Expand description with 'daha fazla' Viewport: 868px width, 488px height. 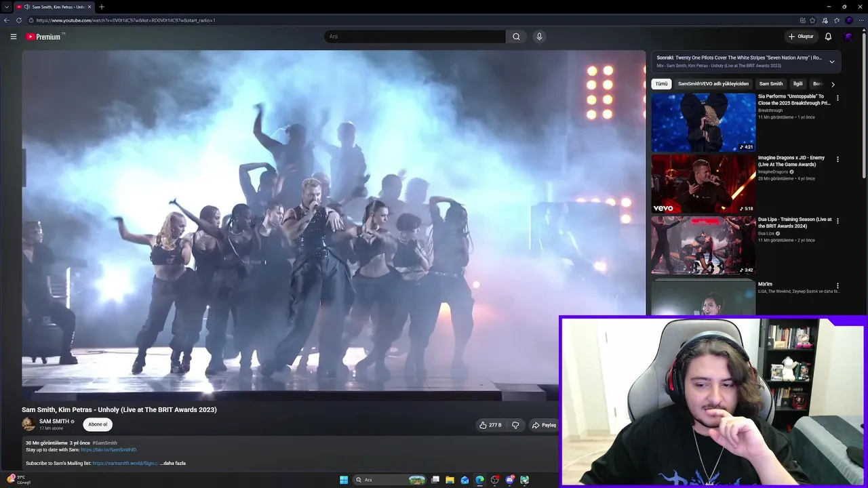[x=174, y=463]
